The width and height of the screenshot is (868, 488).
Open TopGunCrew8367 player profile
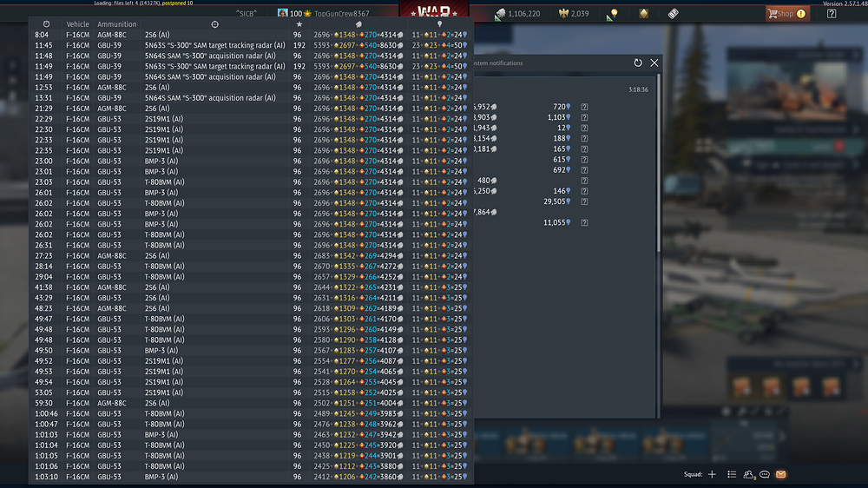click(341, 13)
